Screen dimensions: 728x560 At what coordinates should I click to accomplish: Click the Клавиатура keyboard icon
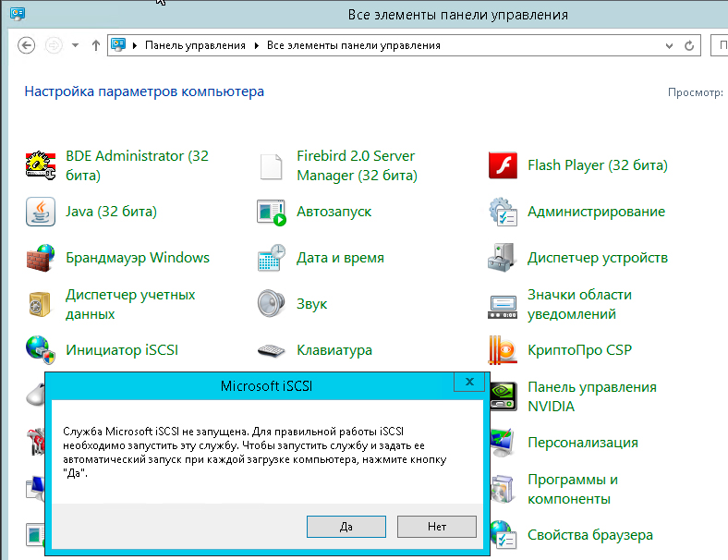click(x=271, y=350)
